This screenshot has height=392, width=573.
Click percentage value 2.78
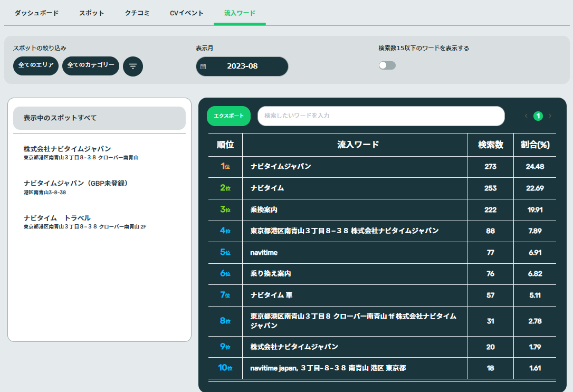tap(535, 321)
